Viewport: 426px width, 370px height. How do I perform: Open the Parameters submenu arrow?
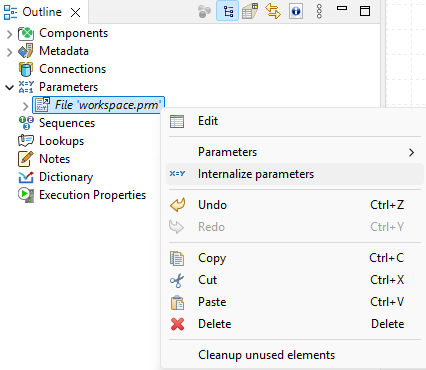(412, 153)
